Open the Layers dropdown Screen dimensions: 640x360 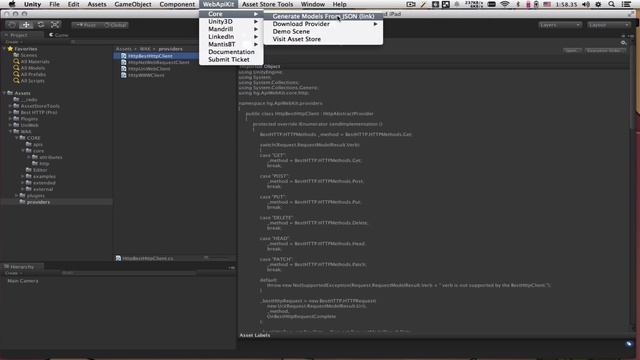(560, 25)
